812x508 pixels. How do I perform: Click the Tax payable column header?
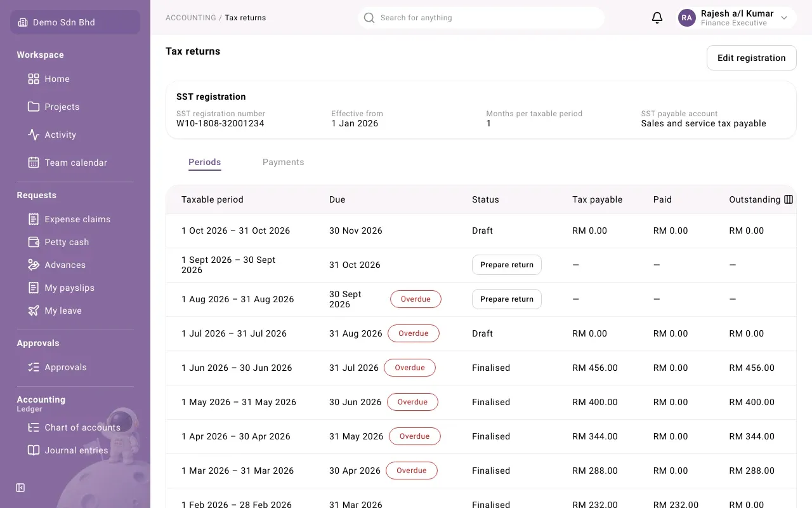pyautogui.click(x=597, y=199)
